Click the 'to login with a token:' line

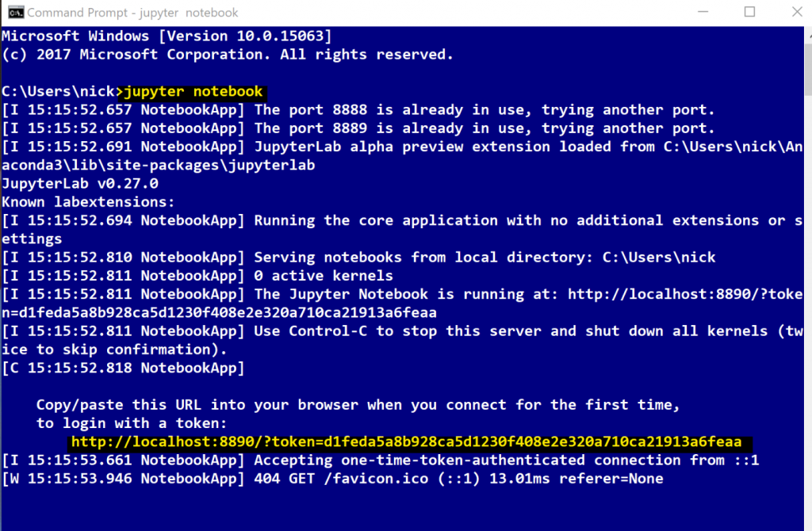(132, 423)
